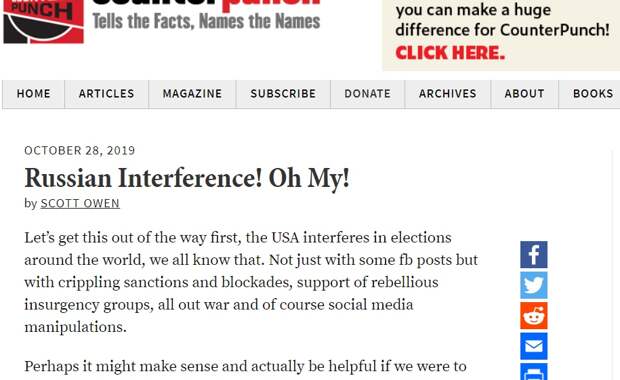
Task: Open the HOME menu item
Action: (x=34, y=94)
